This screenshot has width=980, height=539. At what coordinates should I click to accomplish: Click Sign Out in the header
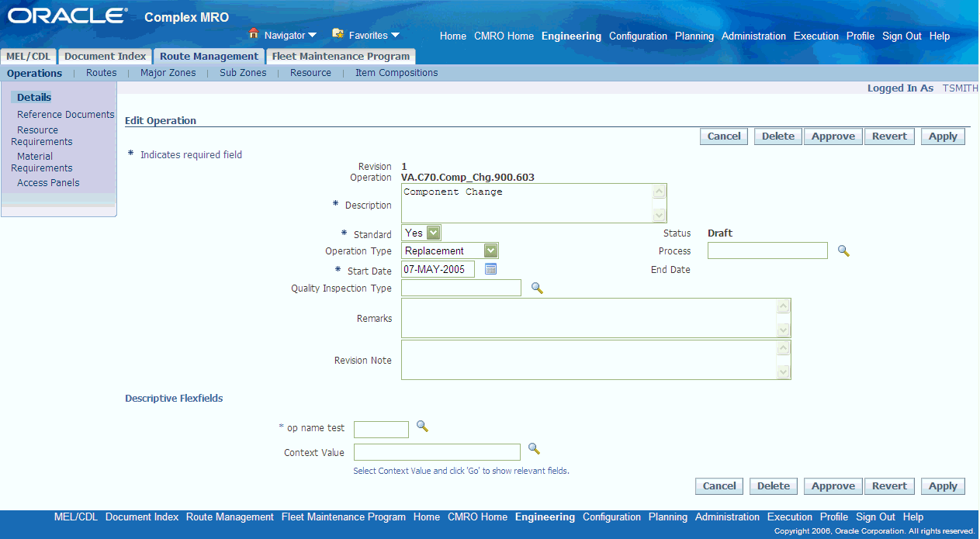[902, 36]
